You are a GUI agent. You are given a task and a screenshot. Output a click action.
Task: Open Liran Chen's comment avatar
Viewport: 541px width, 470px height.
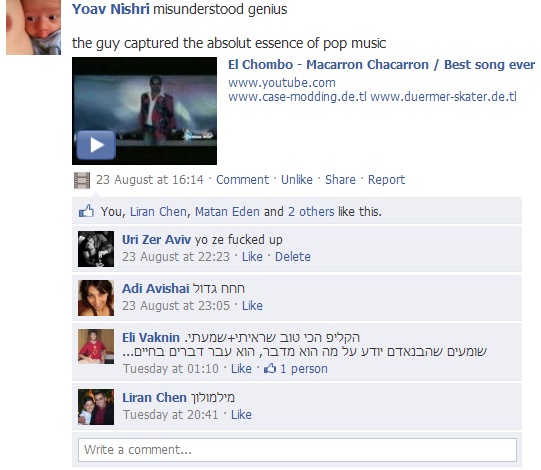coord(96,407)
